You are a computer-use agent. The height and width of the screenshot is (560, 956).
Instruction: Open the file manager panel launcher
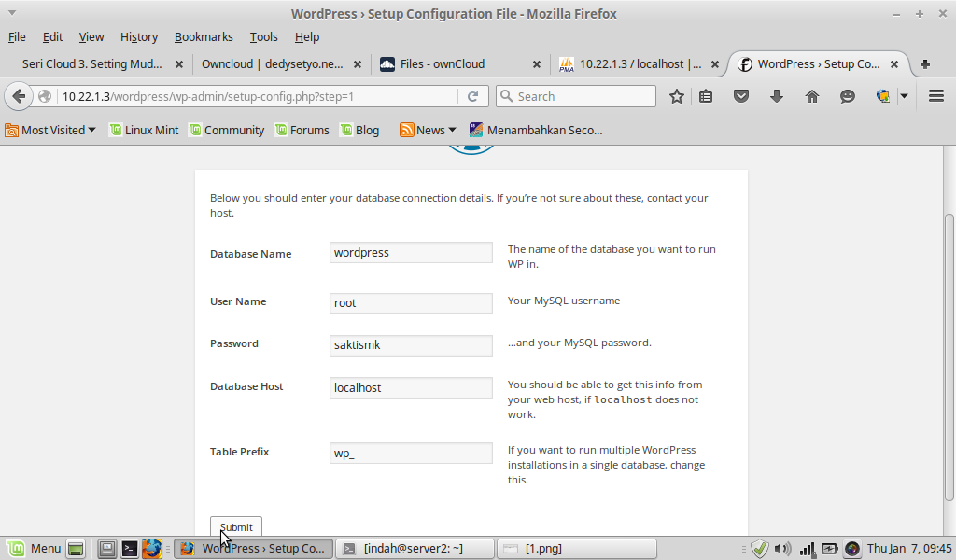pyautogui.click(x=106, y=549)
